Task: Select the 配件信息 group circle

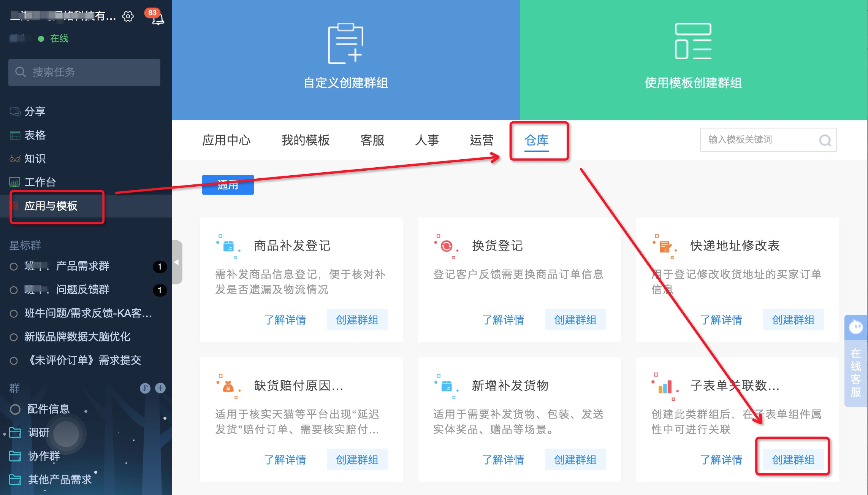Action: pyautogui.click(x=15, y=409)
